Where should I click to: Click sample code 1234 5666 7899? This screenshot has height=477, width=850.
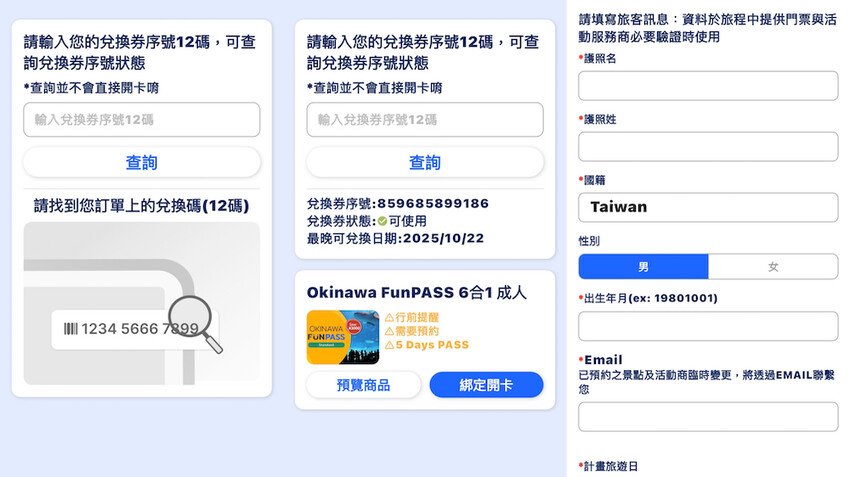click(x=140, y=328)
